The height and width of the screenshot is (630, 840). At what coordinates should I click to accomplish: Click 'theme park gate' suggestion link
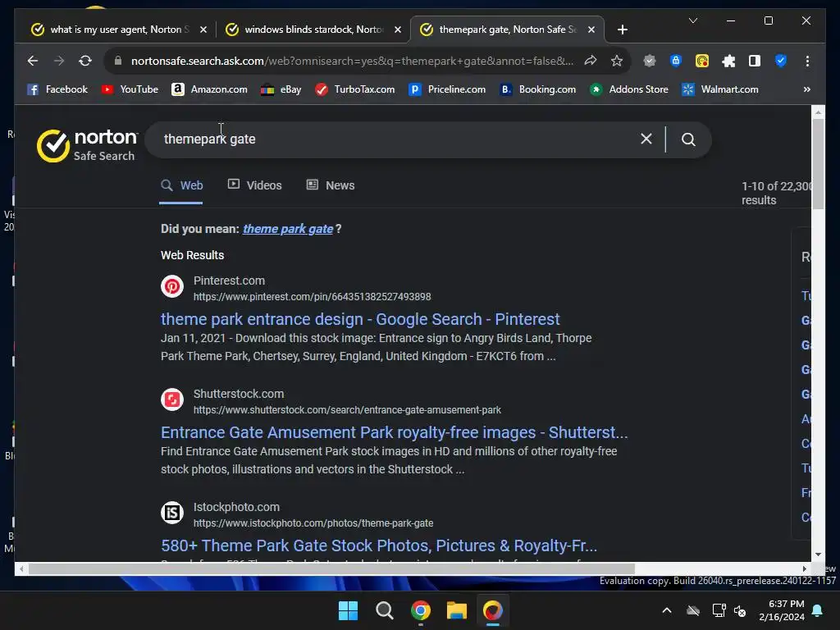pyautogui.click(x=288, y=229)
